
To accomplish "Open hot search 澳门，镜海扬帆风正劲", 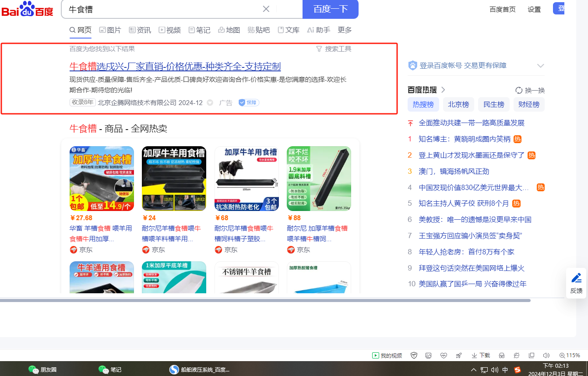I will (x=454, y=172).
